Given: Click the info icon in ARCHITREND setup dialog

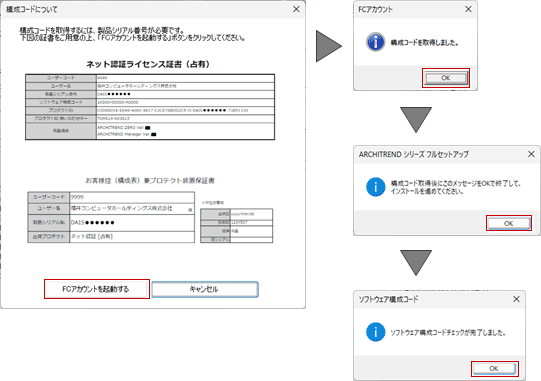Looking at the screenshot, I should click(375, 187).
